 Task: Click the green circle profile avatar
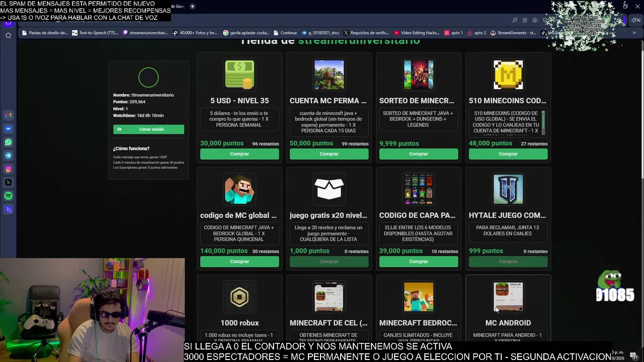point(148,77)
